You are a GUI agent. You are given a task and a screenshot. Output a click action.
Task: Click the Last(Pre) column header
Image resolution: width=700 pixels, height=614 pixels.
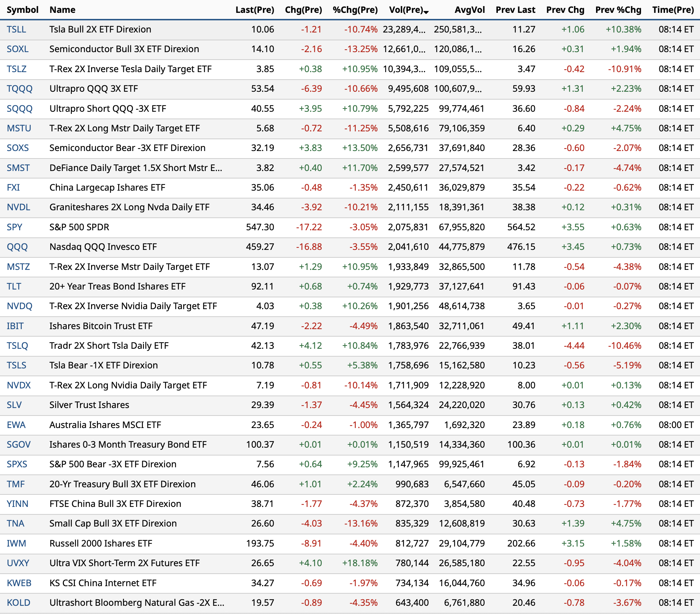click(255, 10)
